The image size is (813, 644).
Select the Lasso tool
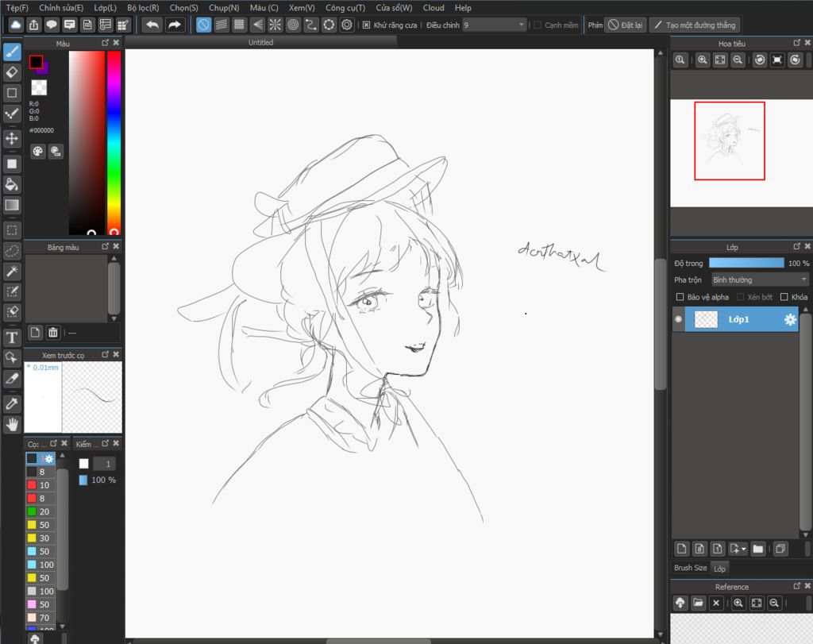pyautogui.click(x=12, y=250)
